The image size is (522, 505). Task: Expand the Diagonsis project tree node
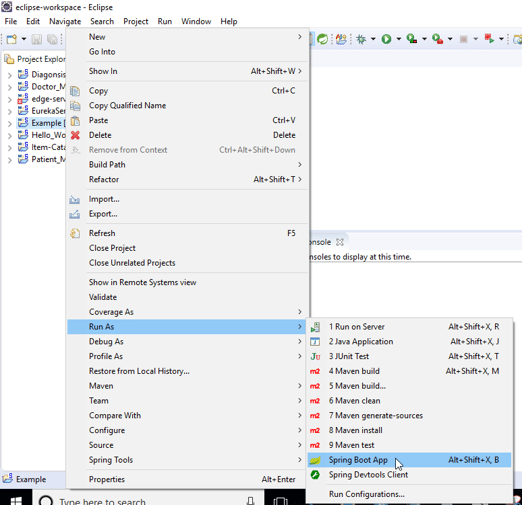pyautogui.click(x=10, y=75)
